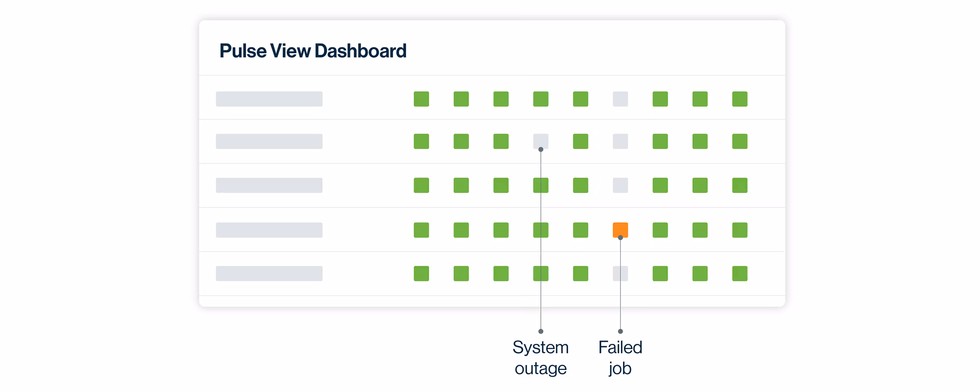Click the Pulse View Dashboard title
980x392 pixels.
(313, 51)
